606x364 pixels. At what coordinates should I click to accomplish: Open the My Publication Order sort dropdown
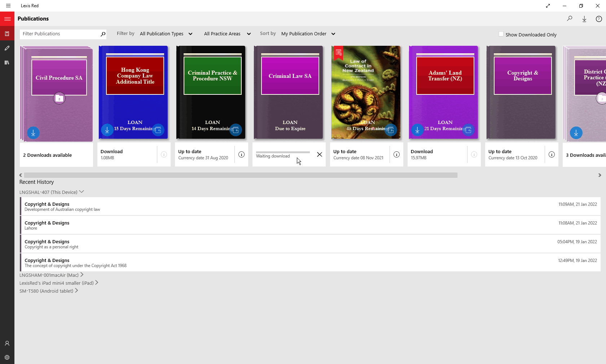308,34
